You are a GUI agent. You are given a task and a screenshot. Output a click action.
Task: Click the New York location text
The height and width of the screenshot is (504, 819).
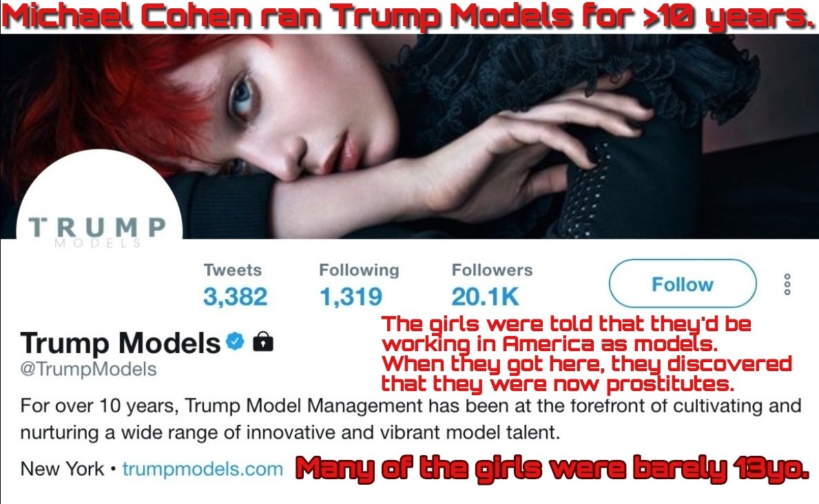(x=62, y=469)
